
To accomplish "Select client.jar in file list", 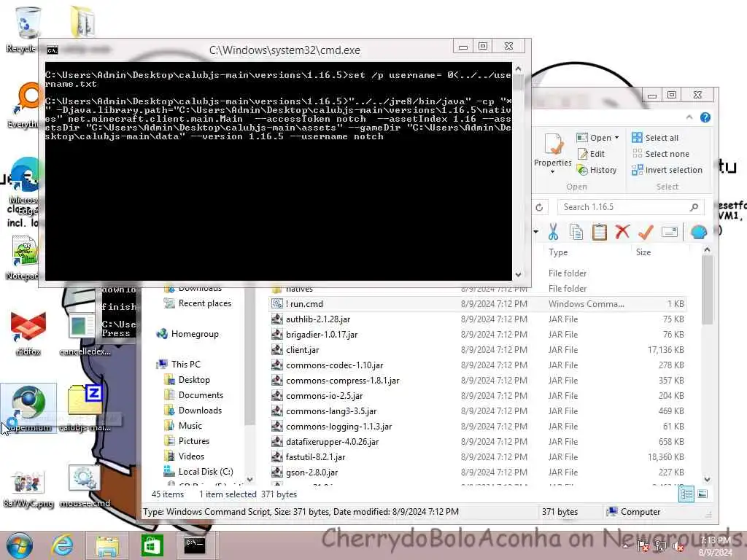I will coord(478,349).
